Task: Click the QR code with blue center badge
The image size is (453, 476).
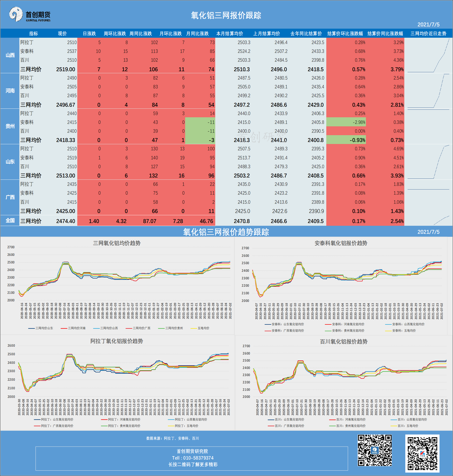Action: point(374,450)
